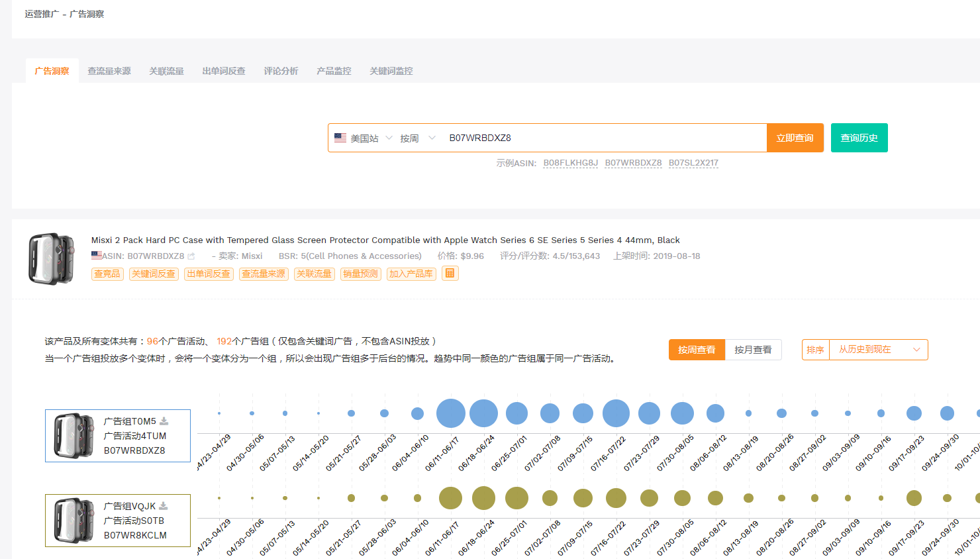Switch to the 查流量来源 tab
Image resolution: width=980 pixels, height=559 pixels.
109,71
